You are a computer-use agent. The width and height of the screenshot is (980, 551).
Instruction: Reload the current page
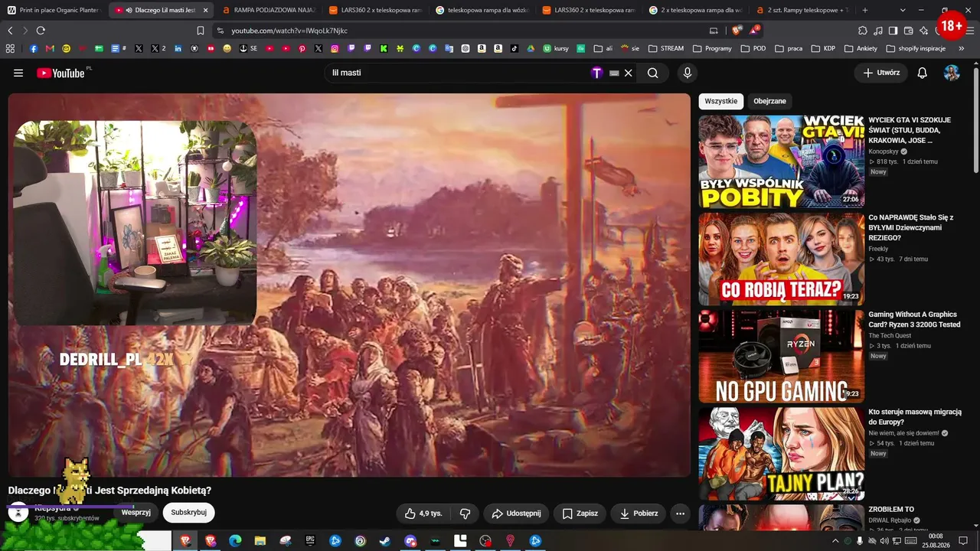(41, 31)
